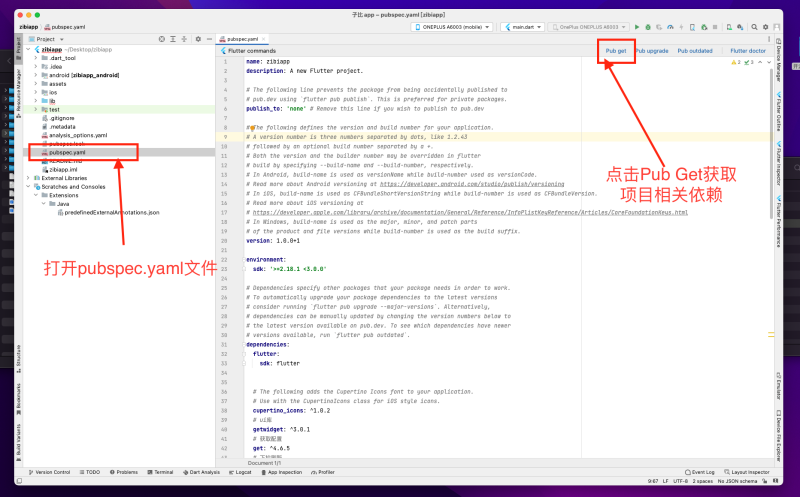Open Layout Inspector button
This screenshot has width=800, height=497.
point(746,473)
